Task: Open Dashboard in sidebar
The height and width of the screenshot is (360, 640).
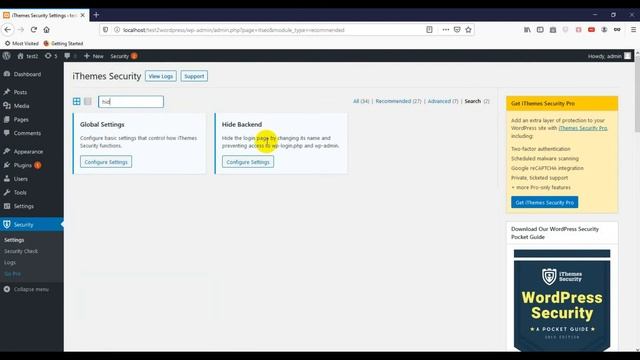Action: tap(27, 74)
